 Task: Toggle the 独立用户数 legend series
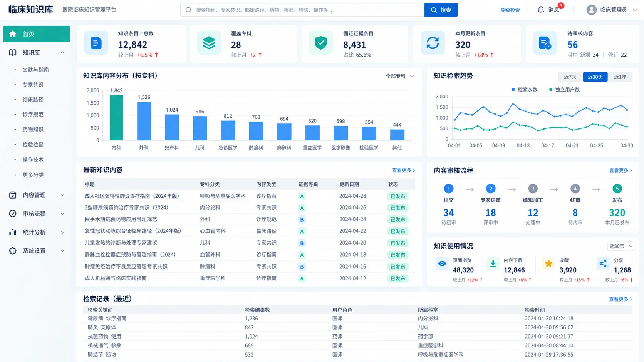click(564, 90)
